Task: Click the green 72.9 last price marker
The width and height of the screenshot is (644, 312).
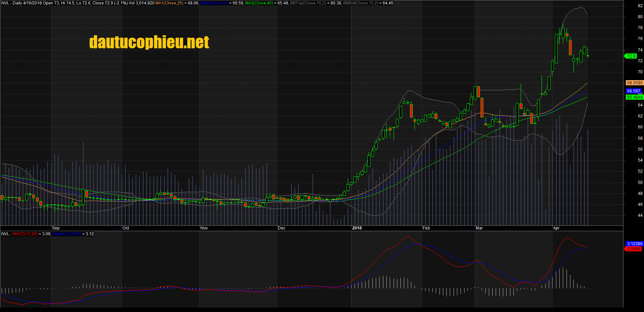Action: coord(631,56)
